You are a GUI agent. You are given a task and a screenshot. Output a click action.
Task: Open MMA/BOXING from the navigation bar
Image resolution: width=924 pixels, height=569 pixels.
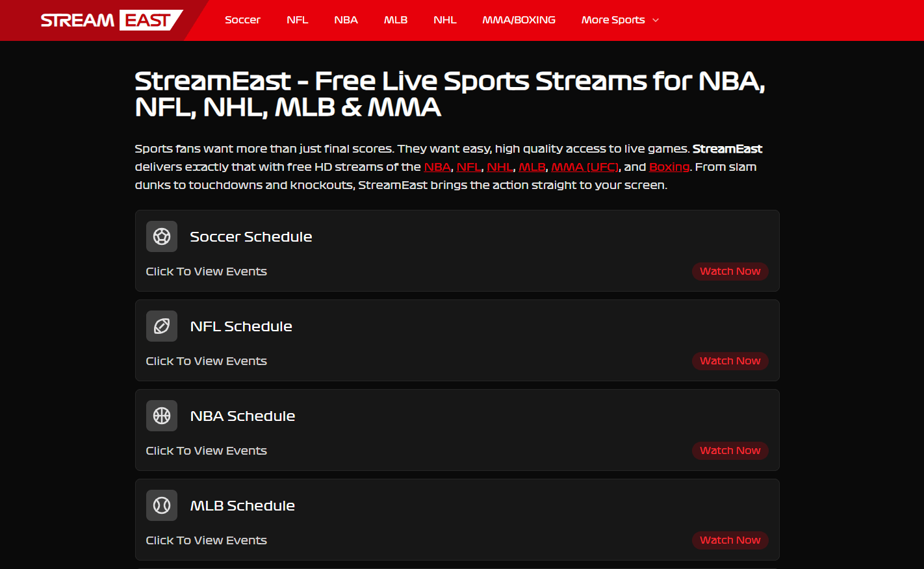pyautogui.click(x=519, y=20)
